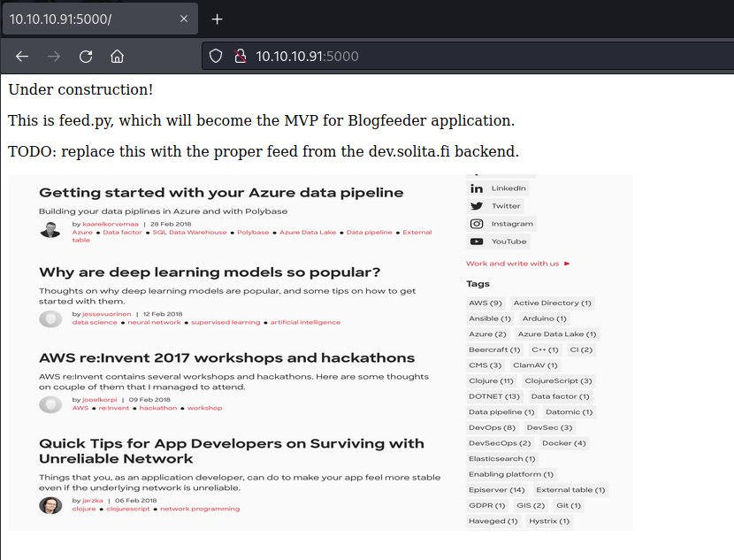Click the YouTube social icon
Screen dimensions: 734x560
pos(477,242)
